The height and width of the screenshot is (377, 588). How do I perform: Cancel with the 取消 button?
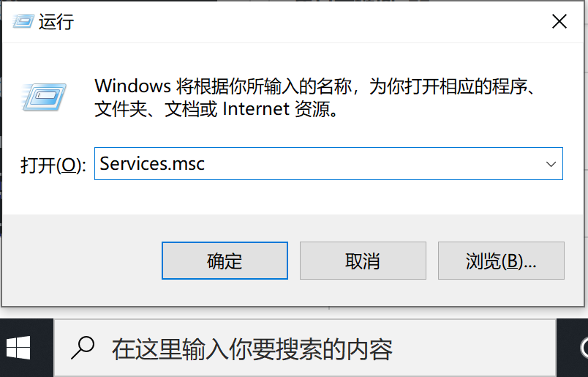click(x=363, y=261)
